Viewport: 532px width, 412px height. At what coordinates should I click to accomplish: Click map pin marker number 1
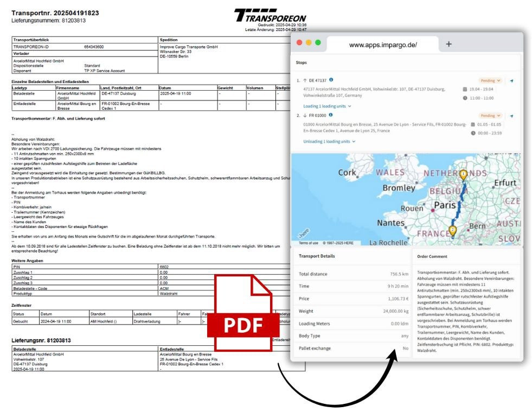click(x=463, y=175)
